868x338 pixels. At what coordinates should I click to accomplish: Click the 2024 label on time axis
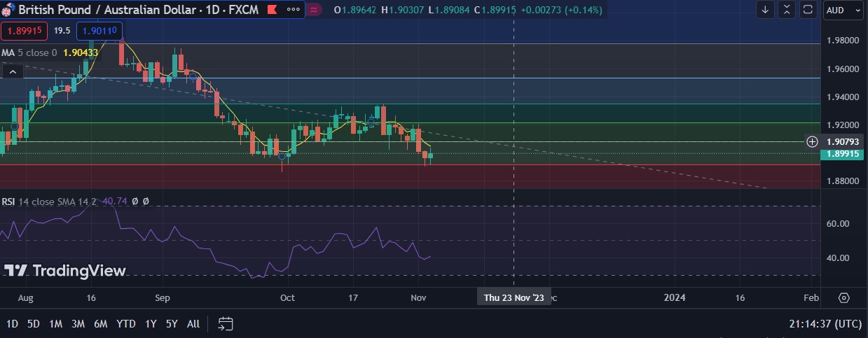pos(674,297)
